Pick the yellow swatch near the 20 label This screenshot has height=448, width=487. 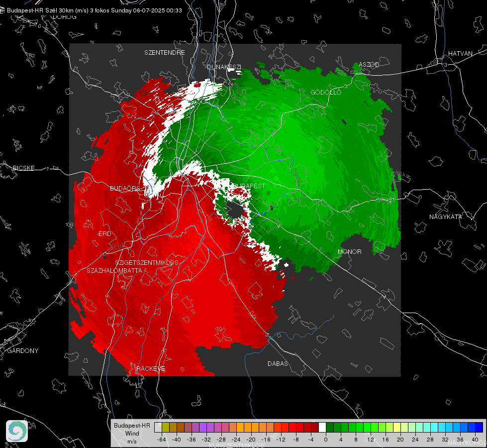(397, 427)
